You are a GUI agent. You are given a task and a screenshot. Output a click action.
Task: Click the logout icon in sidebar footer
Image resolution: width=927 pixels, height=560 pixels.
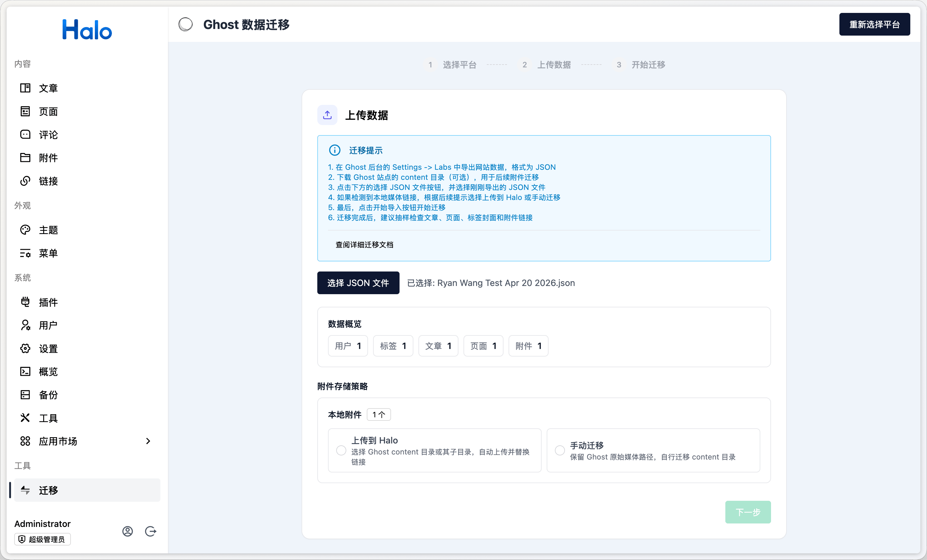151,531
